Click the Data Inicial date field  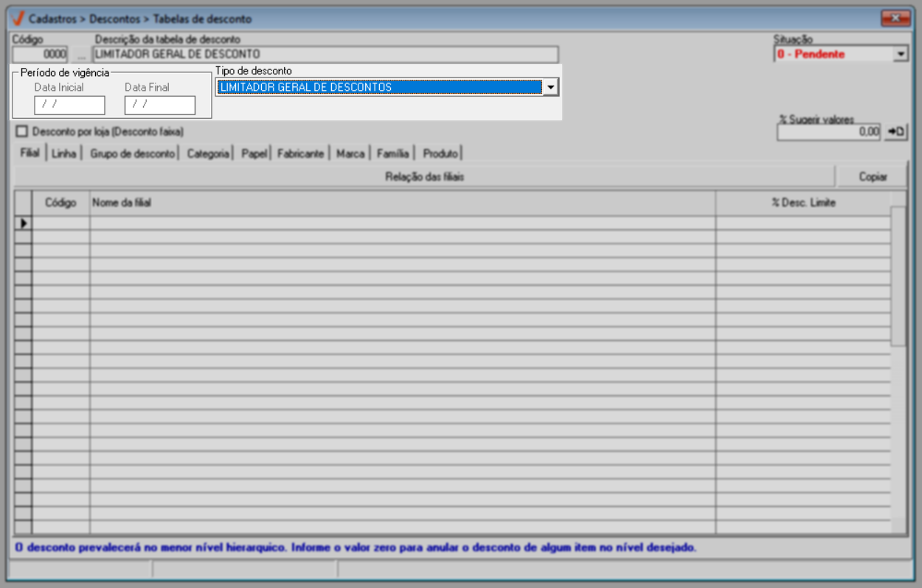[69, 106]
